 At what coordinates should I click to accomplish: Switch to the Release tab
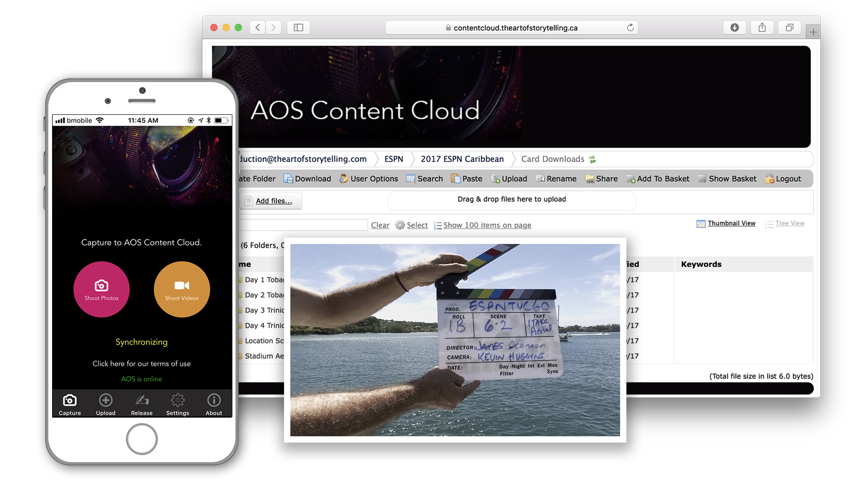click(x=142, y=404)
